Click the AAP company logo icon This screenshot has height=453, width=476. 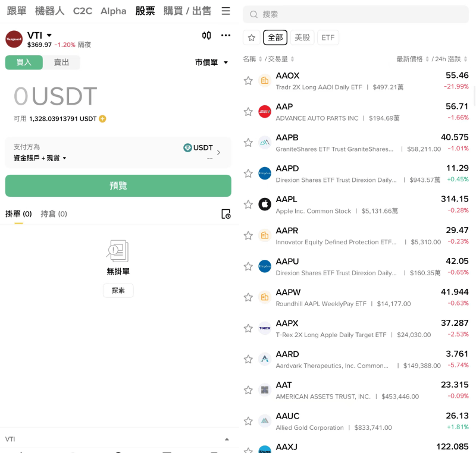pos(265,112)
